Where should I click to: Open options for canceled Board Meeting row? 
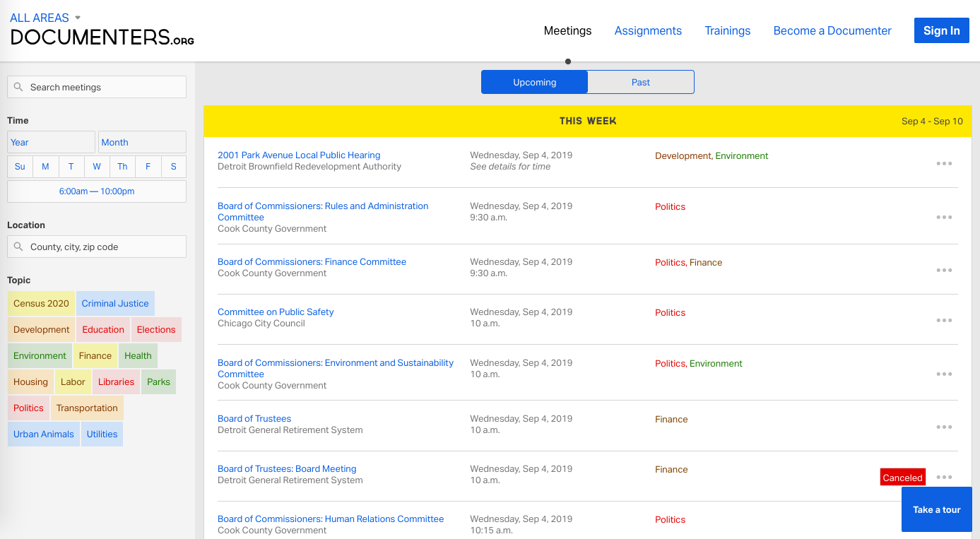click(x=944, y=477)
